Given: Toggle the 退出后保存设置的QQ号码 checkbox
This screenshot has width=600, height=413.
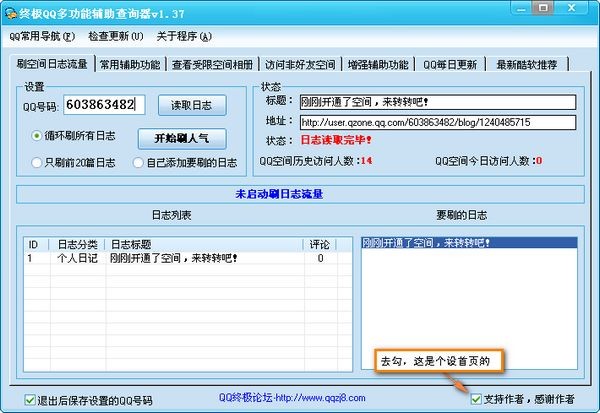Looking at the screenshot, I should [30, 400].
